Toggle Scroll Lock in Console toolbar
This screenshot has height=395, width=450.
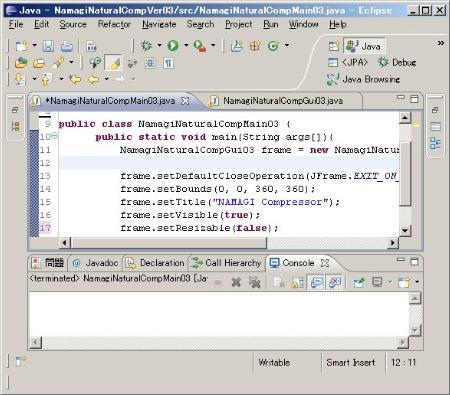pyautogui.click(x=298, y=282)
